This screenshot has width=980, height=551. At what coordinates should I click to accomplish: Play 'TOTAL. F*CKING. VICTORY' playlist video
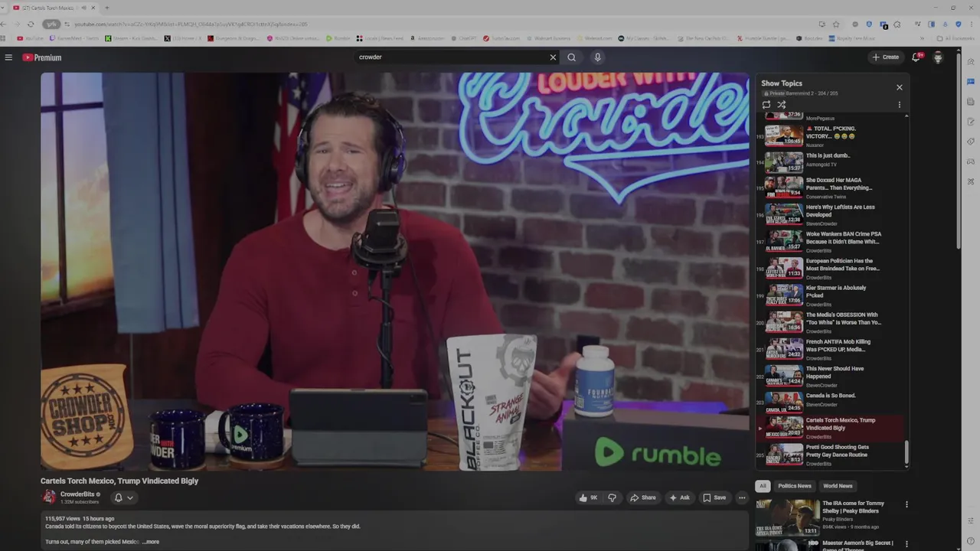click(830, 135)
